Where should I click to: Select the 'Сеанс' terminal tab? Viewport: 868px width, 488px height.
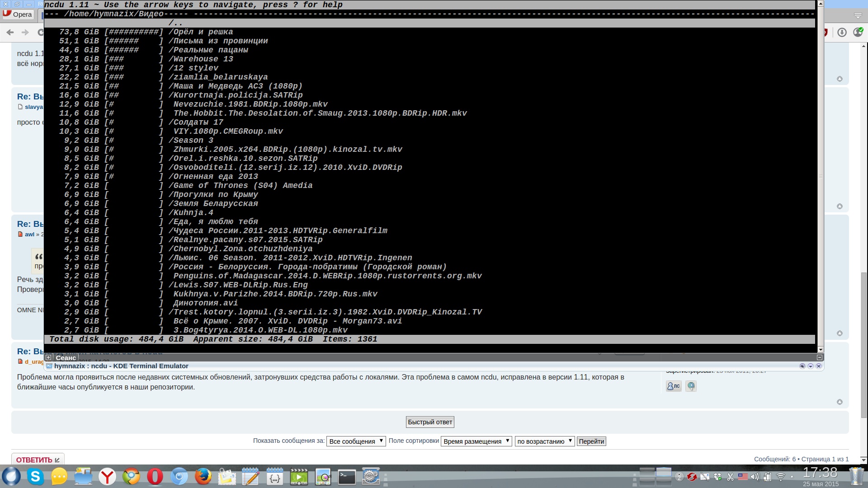pyautogui.click(x=66, y=357)
